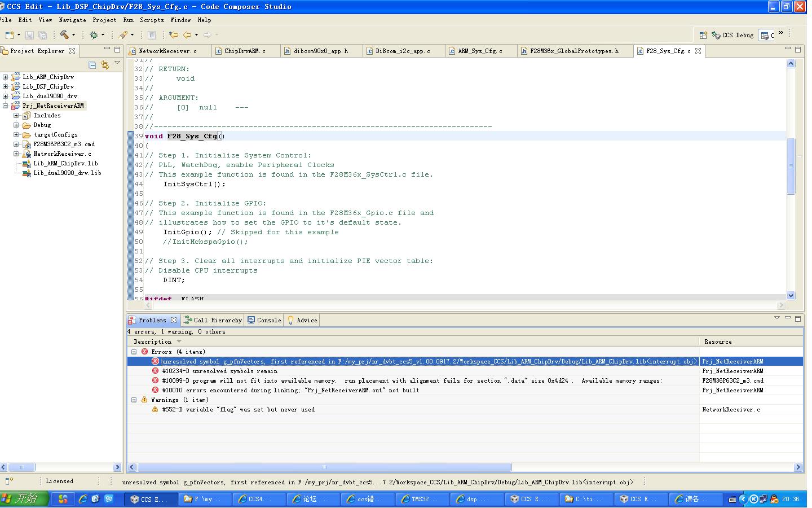Toggle Link with Editor in Project Explorer
812x508 pixels.
point(105,65)
